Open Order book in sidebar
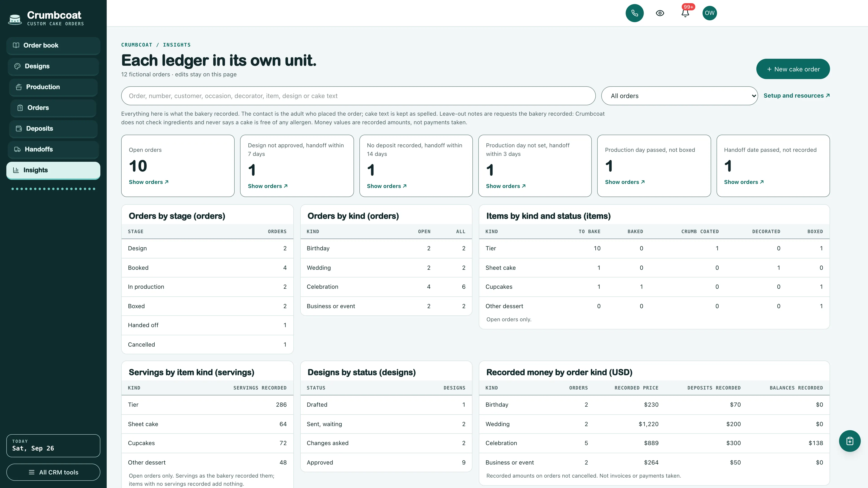The height and width of the screenshot is (488, 868). (53, 45)
